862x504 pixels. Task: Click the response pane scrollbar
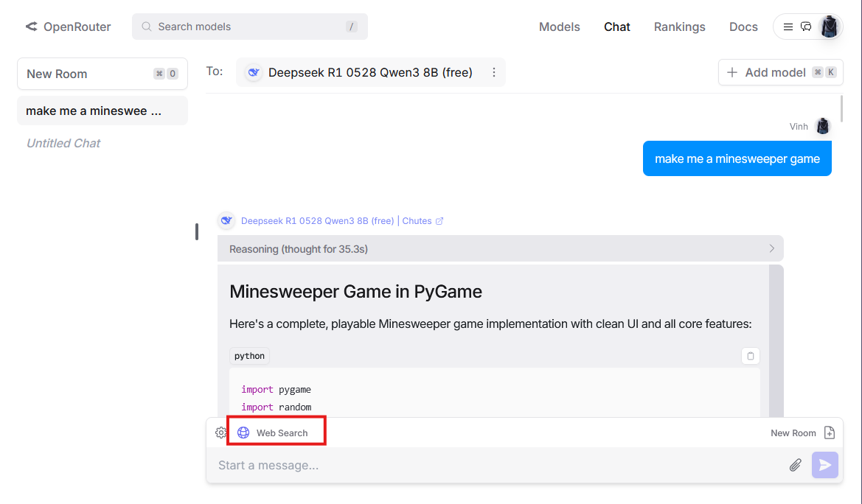point(776,340)
